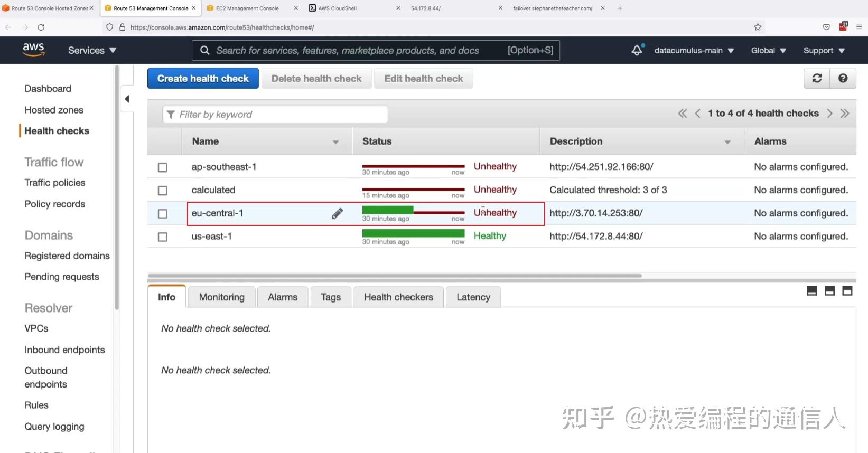Open Registered domains in the sidebar
This screenshot has width=868, height=453.
click(67, 256)
